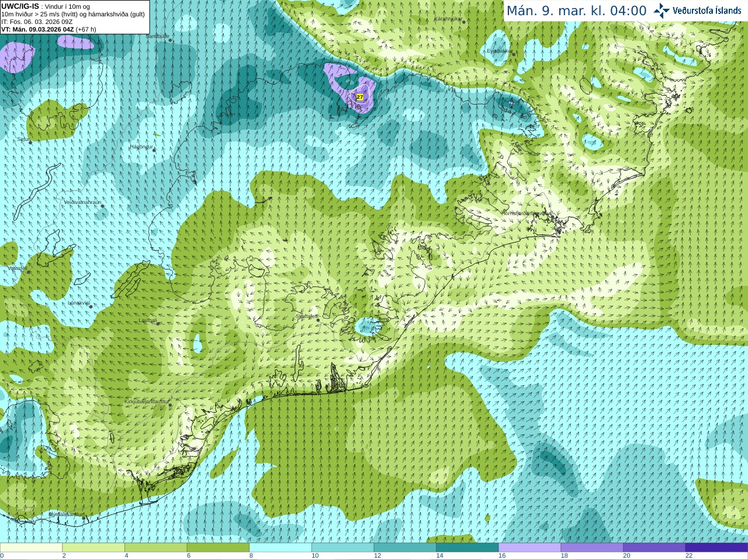Image resolution: width=748 pixels, height=560 pixels.
Task: Click the 'Hágöngur' place label
Action: point(141,147)
